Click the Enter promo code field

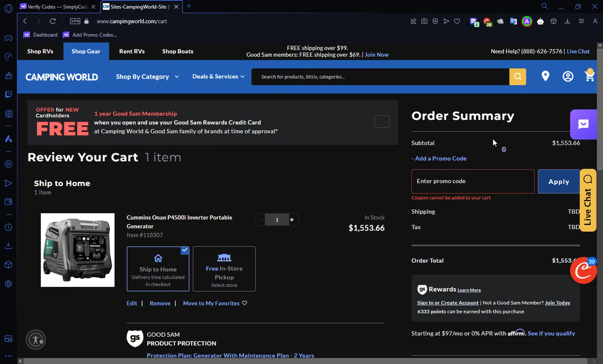tap(473, 182)
